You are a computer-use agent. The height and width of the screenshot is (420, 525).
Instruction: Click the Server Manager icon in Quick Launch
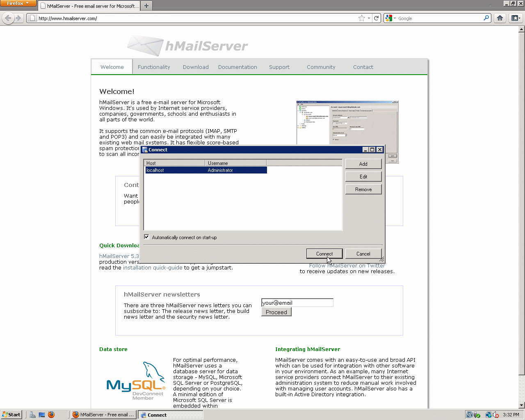coord(32,415)
